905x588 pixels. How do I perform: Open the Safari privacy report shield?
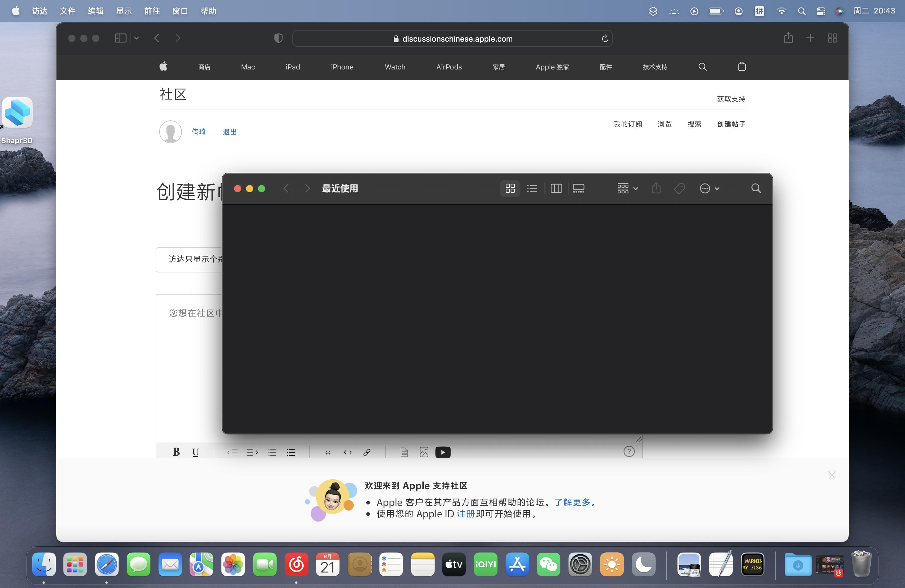[278, 38]
